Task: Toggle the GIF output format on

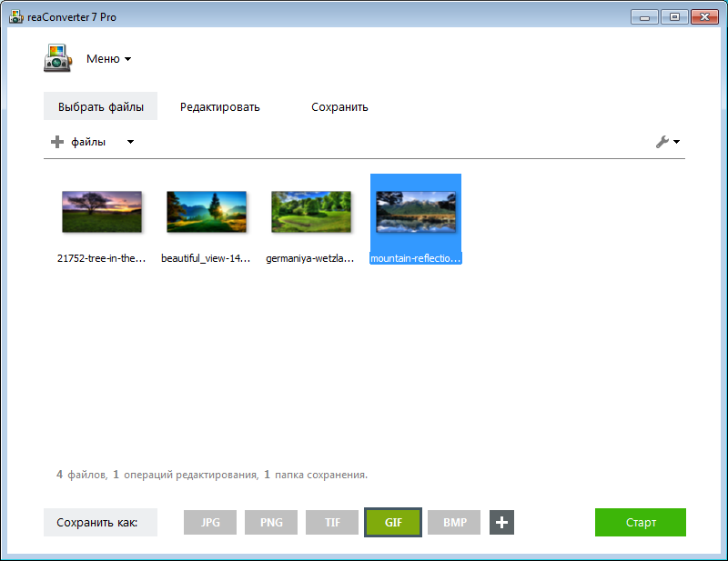Action: [392, 522]
